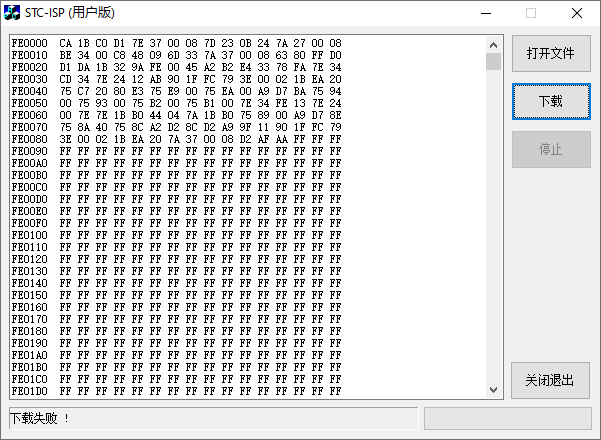This screenshot has height=440, width=601.
Task: Start download with 下载 button
Action: click(x=551, y=101)
